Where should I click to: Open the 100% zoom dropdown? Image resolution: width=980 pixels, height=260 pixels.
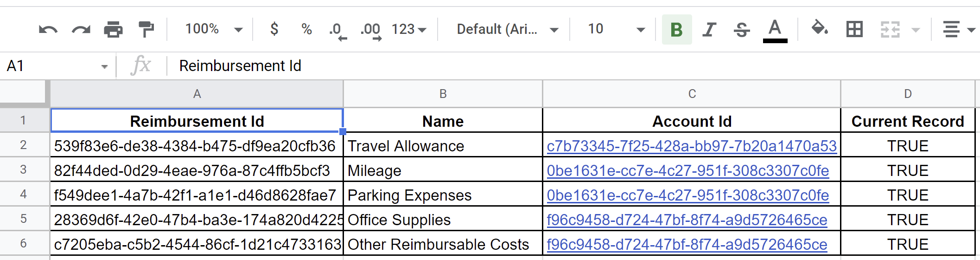[213, 29]
